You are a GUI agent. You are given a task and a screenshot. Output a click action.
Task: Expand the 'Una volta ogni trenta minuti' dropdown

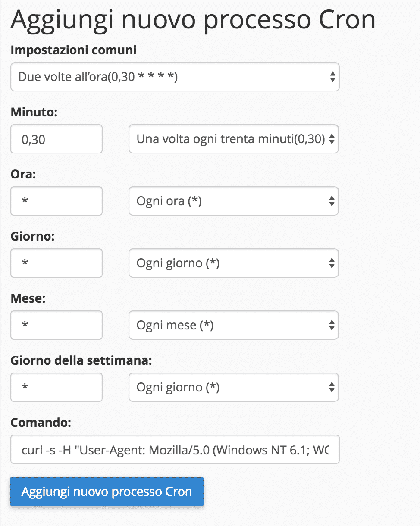[x=233, y=139]
